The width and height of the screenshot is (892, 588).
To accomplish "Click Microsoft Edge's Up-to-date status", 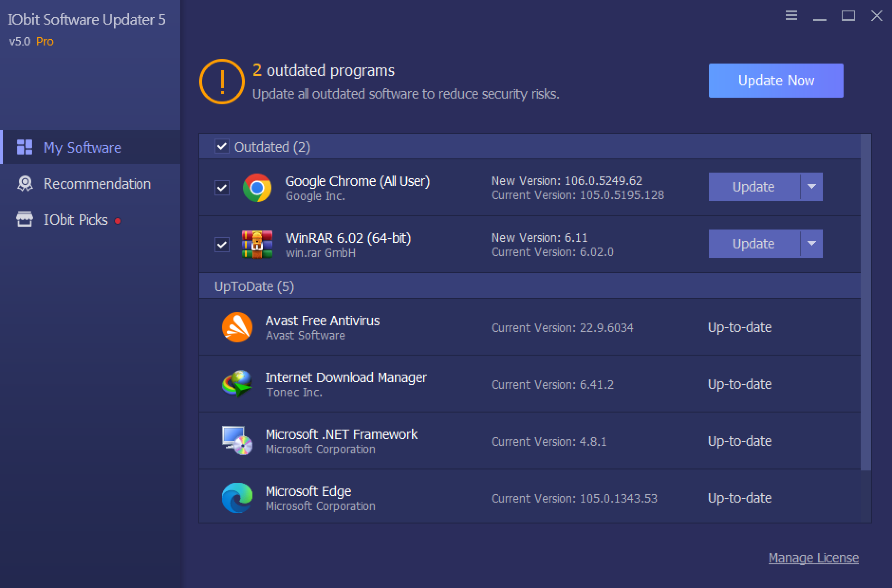I will [739, 498].
